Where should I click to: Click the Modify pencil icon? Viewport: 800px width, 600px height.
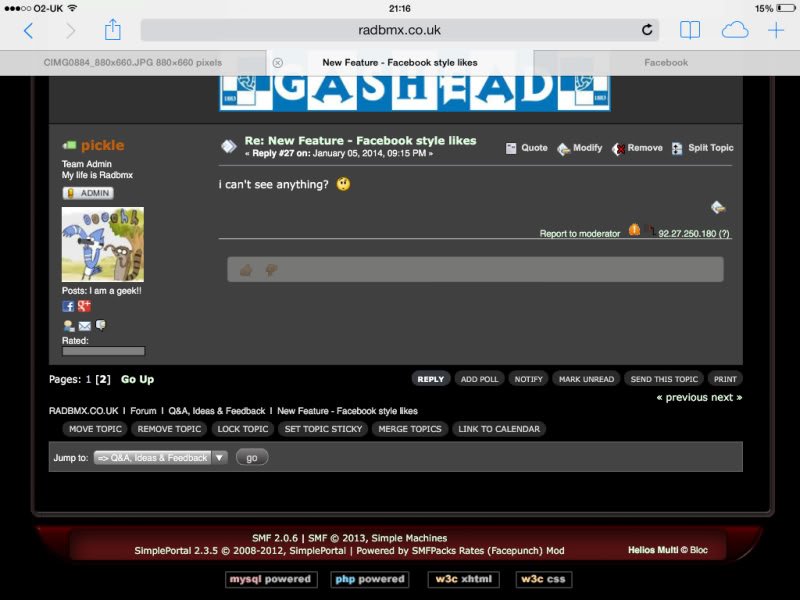click(563, 148)
